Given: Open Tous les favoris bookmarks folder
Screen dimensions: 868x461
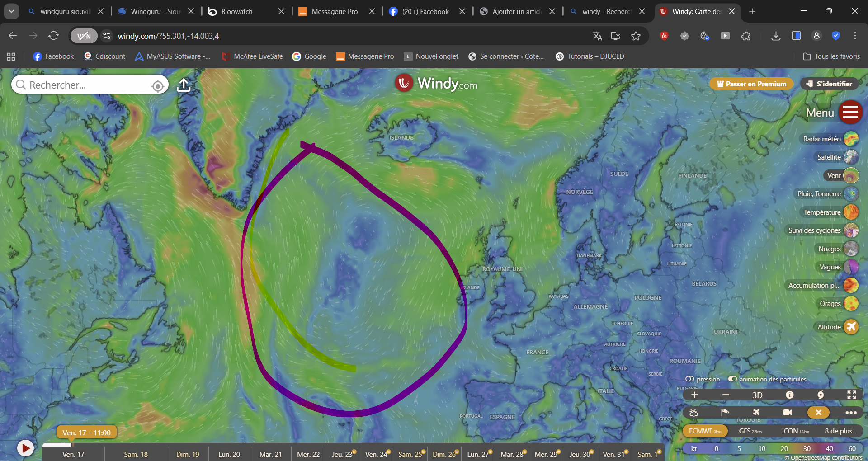Looking at the screenshot, I should pos(831,56).
